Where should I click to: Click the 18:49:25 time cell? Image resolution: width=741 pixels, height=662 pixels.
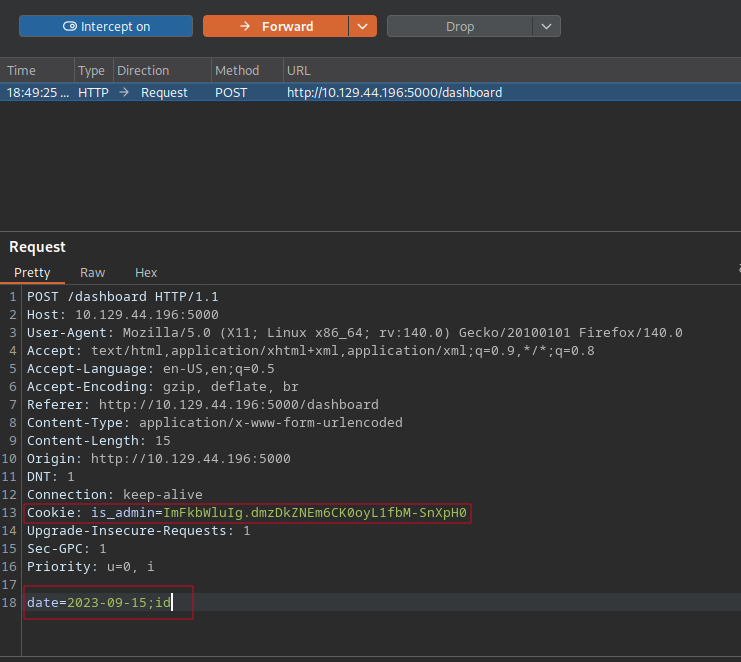coord(37,92)
